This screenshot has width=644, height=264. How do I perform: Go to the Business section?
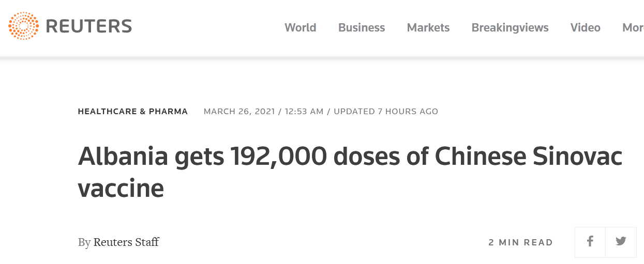pos(362,27)
